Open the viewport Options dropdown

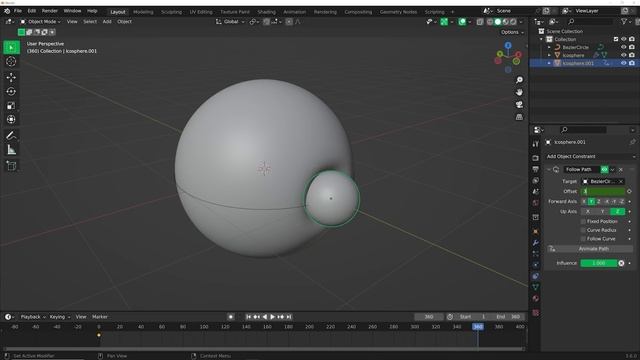coord(512,32)
